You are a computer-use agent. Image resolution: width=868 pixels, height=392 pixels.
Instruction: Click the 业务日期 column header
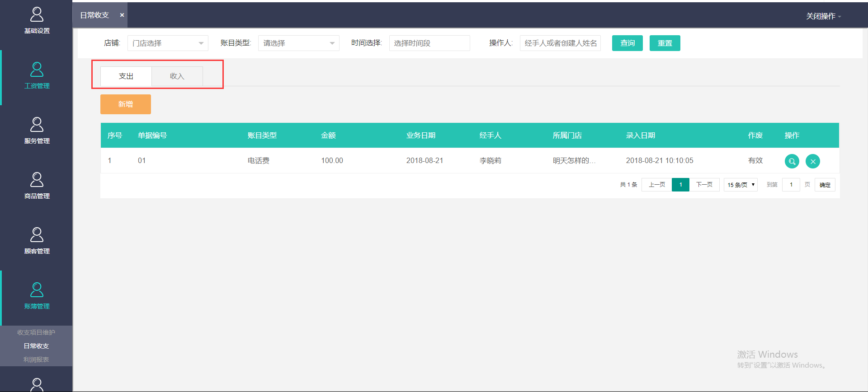421,135
